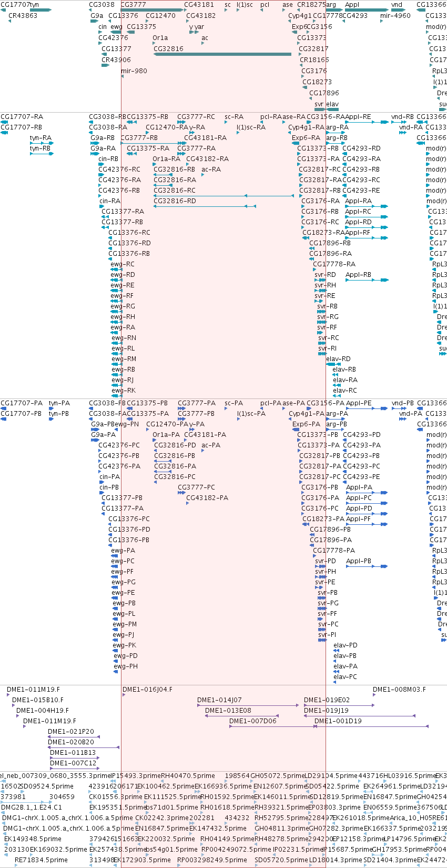Click the DME1-007D06 BAC label

pyautogui.click(x=253, y=721)
